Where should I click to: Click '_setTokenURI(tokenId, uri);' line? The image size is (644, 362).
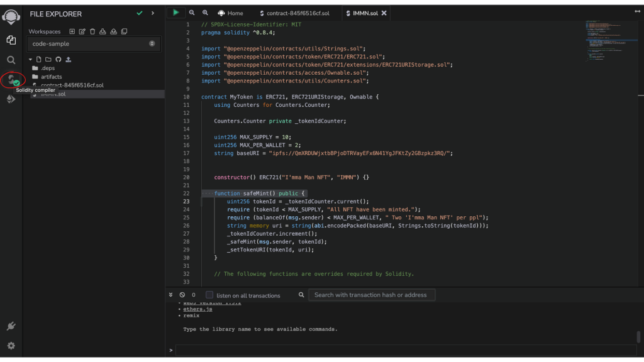270,250
